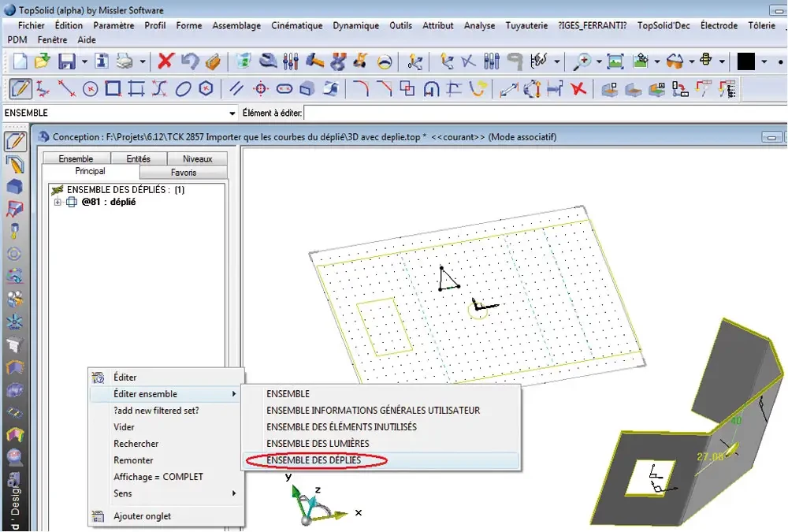This screenshot has height=532, width=788.
Task: Select the dimension arrow tool
Action: (x=508, y=90)
